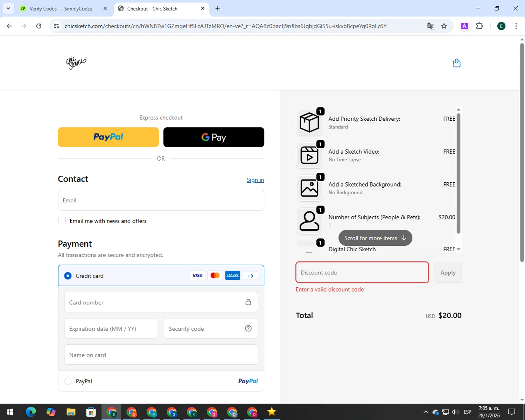Click the order list scroll down arrow
The image size is (525, 420).
458,249
